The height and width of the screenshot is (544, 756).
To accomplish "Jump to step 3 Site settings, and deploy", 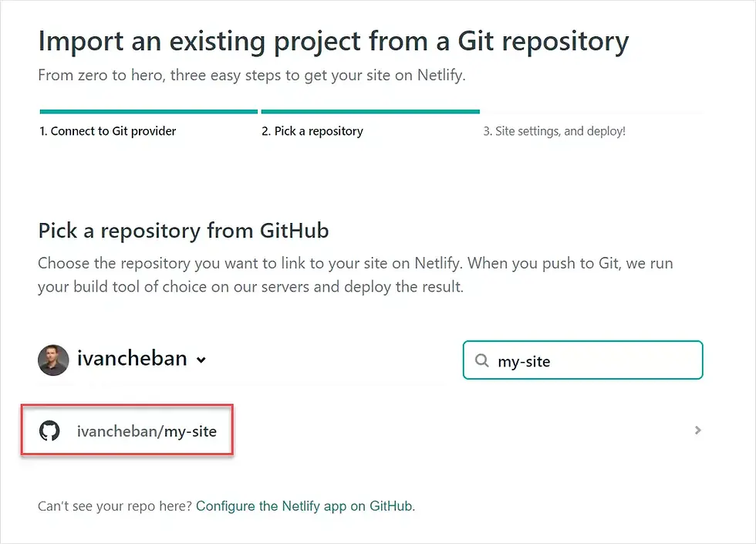I will (555, 131).
